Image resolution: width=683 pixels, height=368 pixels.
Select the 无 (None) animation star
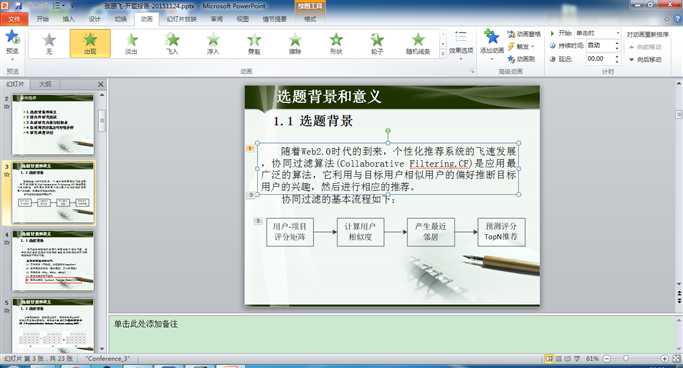tap(49, 43)
